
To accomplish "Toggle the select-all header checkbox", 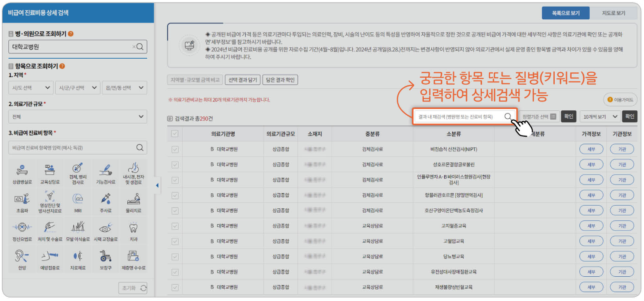I will (175, 134).
